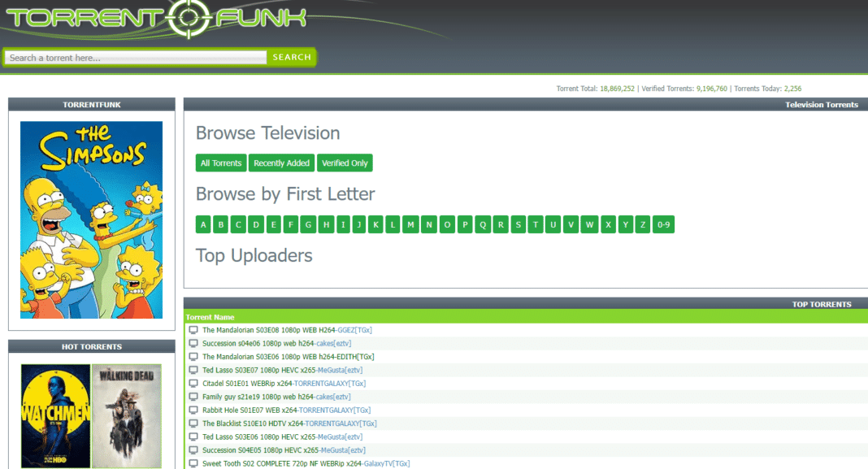Click the monitor icon beside Rabbit Hole S01E07
868x469 pixels.
point(193,410)
